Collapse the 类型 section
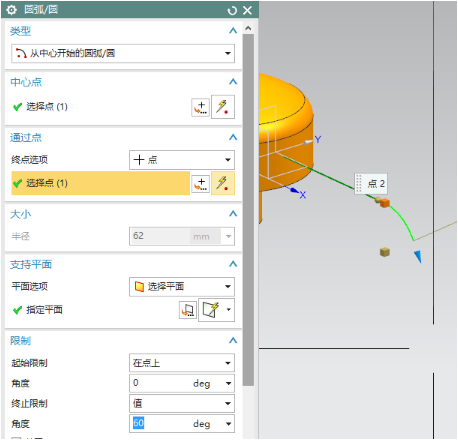Screen dimensions: 458x440 [x=233, y=31]
